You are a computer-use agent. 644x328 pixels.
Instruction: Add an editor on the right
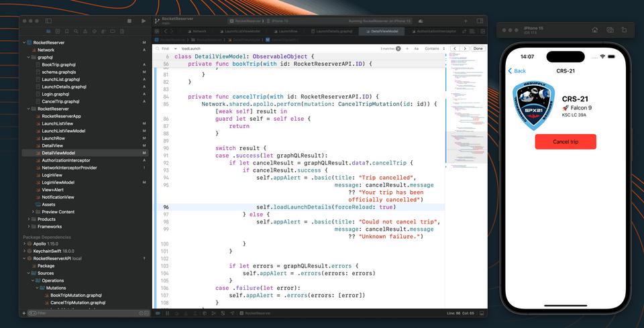point(482,32)
